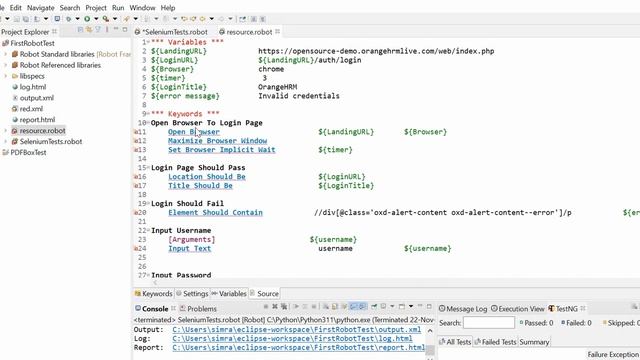Open the TestNG Summary tab
640x360 pixels.
534,342
